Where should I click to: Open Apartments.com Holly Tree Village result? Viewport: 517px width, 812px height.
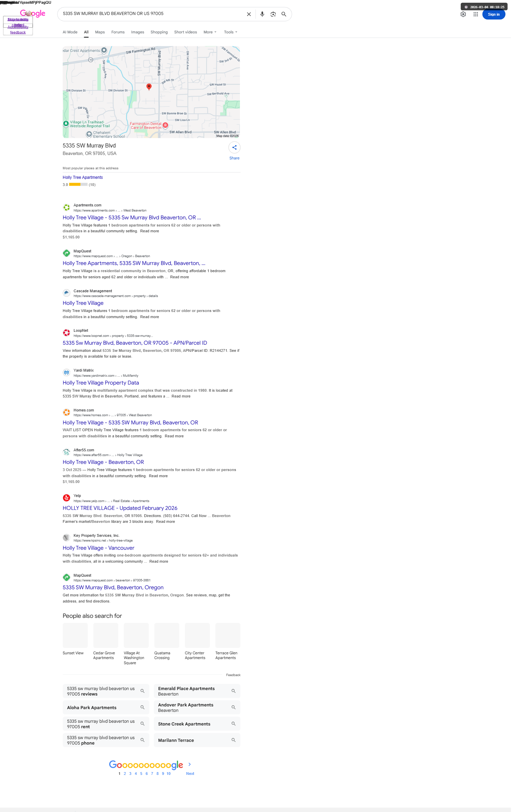132,218
